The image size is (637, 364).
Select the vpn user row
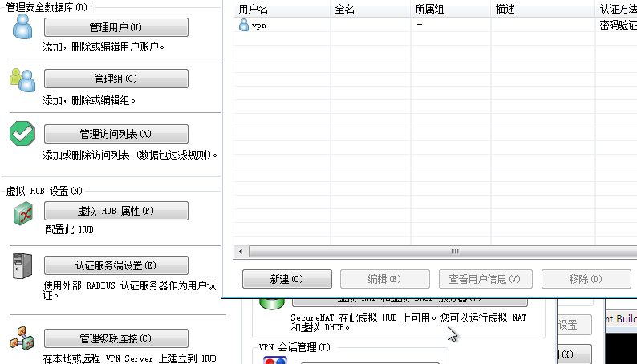(x=436, y=25)
